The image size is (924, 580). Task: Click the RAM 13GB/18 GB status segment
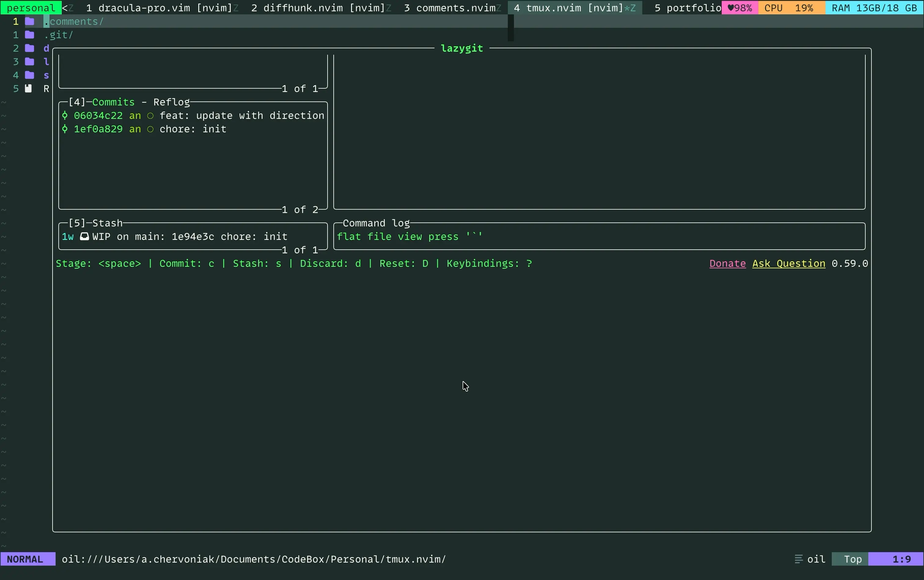(875, 8)
